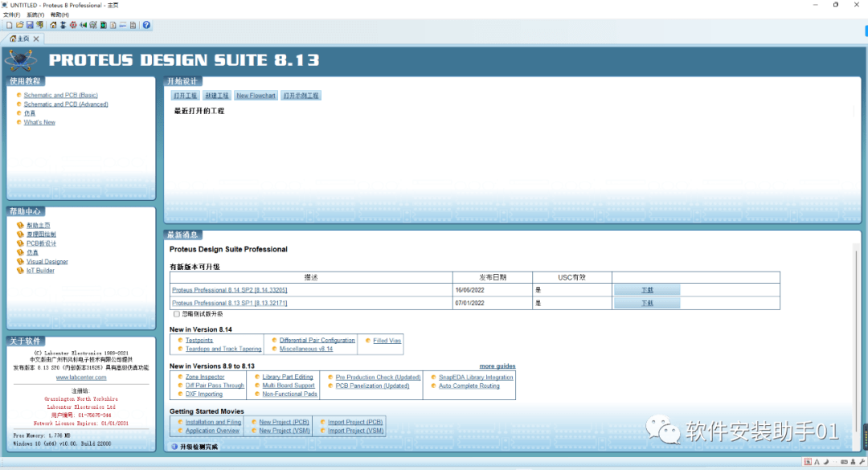Image resolution: width=868 pixels, height=470 pixels.
Task: Open Schematic and PCB (Advanced) tutorial
Action: (66, 104)
